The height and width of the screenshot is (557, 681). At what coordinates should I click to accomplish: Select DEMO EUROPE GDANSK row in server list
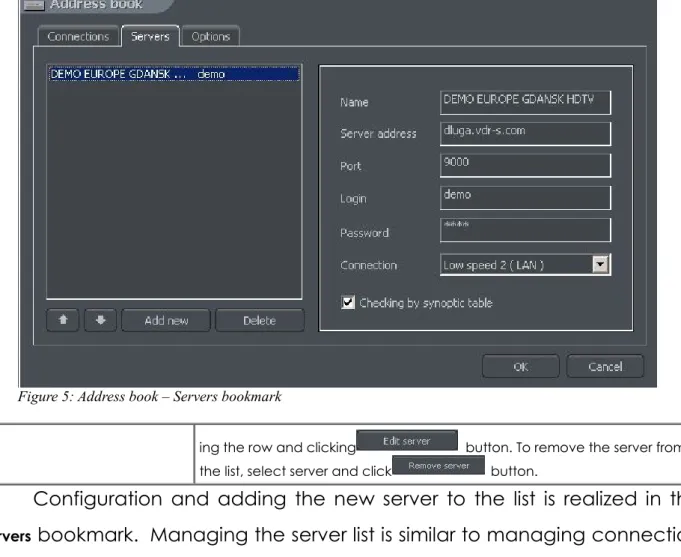pyautogui.click(x=174, y=74)
